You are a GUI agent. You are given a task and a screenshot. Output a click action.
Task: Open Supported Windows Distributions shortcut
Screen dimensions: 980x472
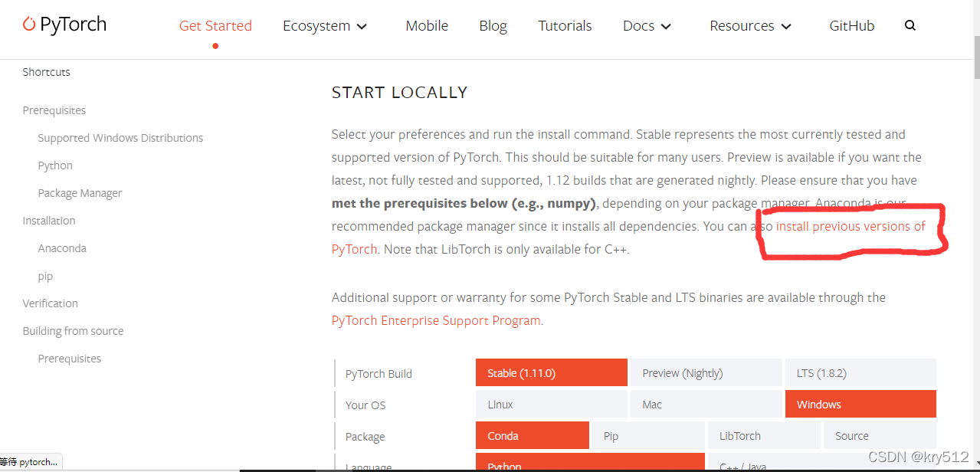click(x=120, y=138)
